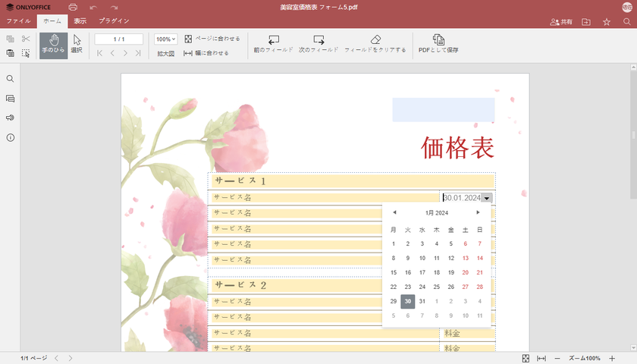
Task: Click the Save as PDF icon
Action: pos(438,39)
